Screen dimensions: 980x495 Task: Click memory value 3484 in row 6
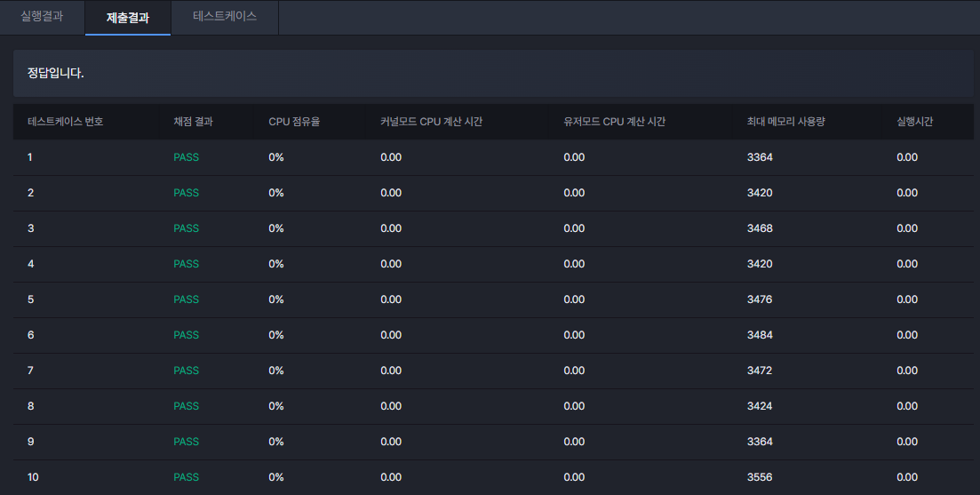760,335
